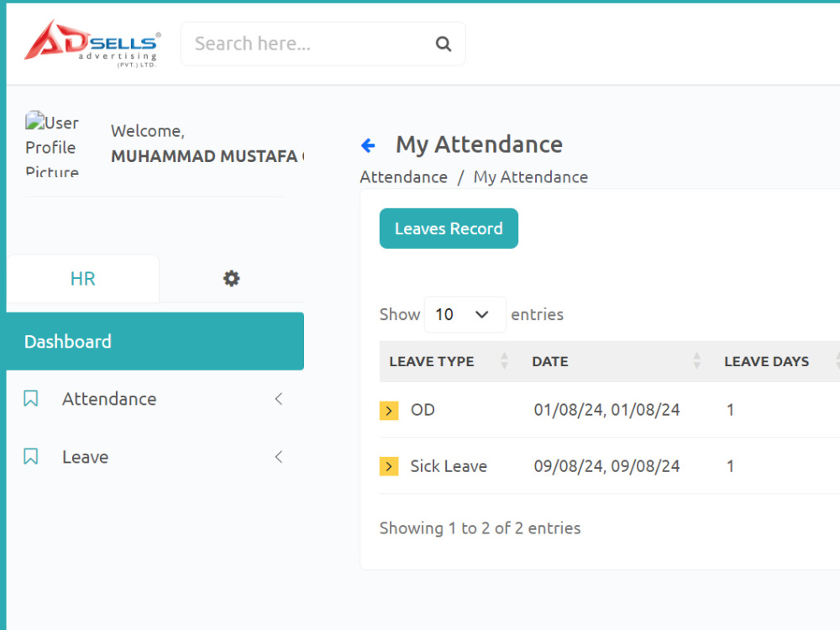The height and width of the screenshot is (630, 840).
Task: Click the Attendance breadcrumb link
Action: pos(403,177)
